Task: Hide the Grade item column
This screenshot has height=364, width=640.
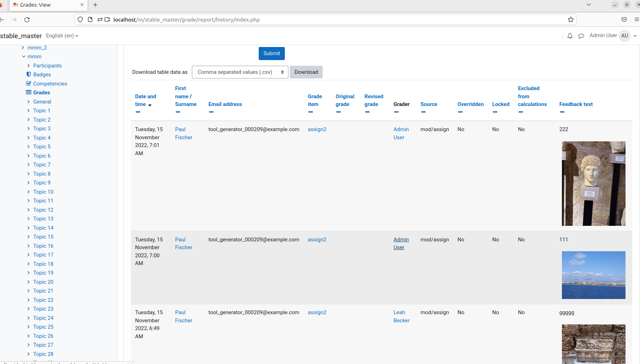Action: (x=310, y=112)
